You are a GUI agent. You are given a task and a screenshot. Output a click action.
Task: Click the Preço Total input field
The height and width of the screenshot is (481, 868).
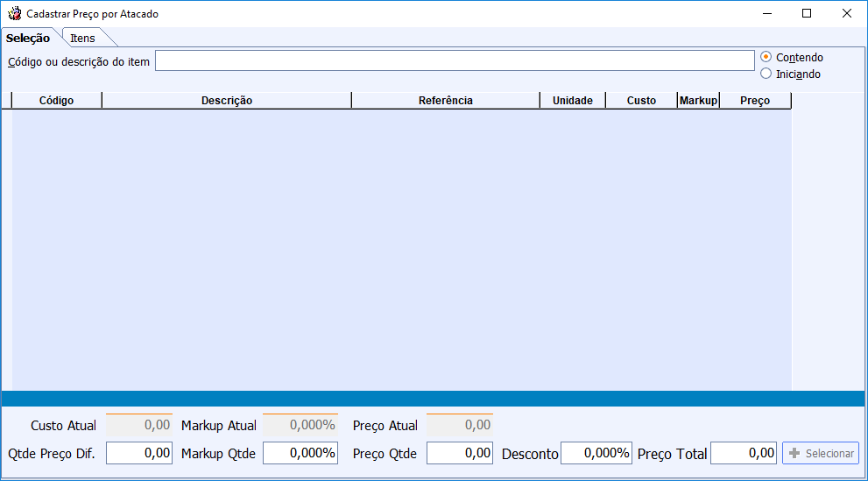[x=744, y=453]
